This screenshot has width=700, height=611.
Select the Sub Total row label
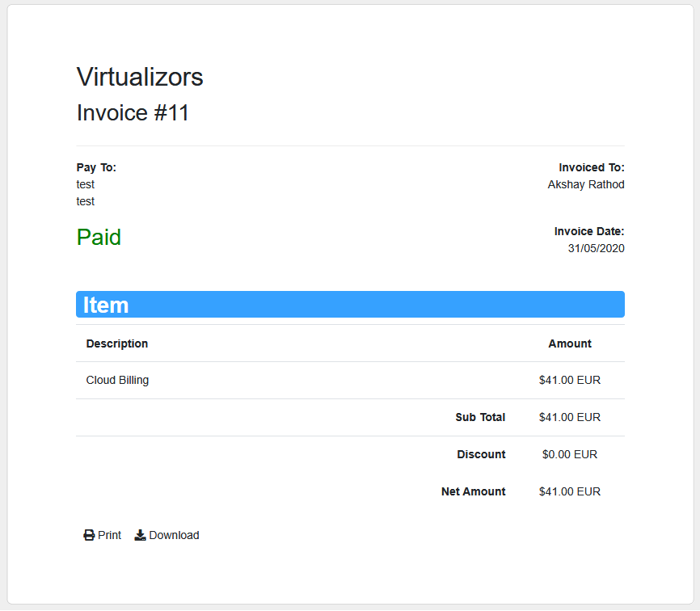click(480, 417)
